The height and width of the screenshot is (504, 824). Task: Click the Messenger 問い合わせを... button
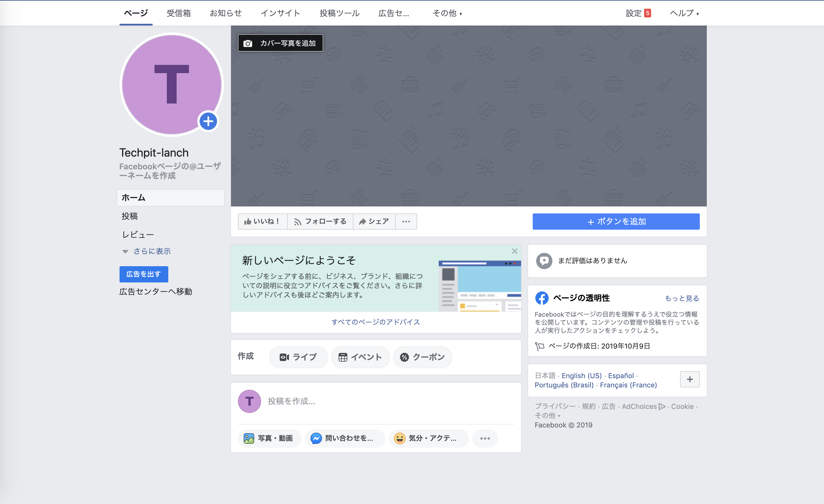click(344, 438)
